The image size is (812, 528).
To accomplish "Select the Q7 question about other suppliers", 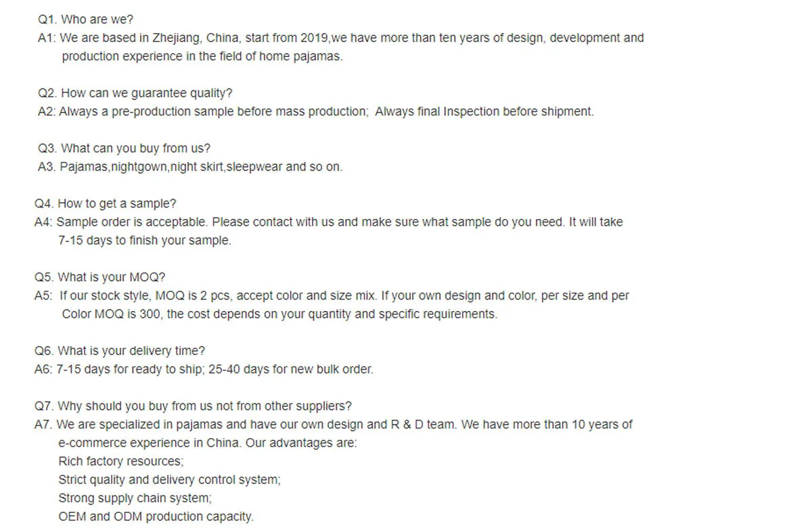I will (193, 406).
